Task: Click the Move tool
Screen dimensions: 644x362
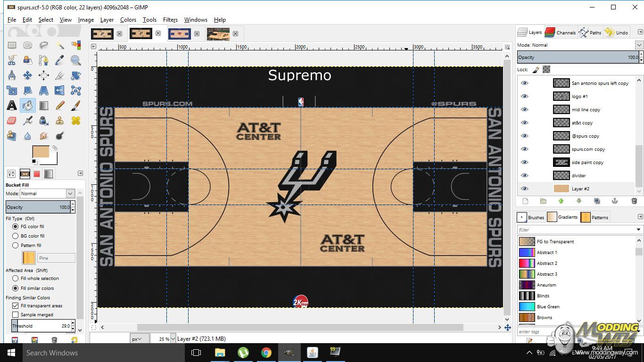Action: point(28,75)
